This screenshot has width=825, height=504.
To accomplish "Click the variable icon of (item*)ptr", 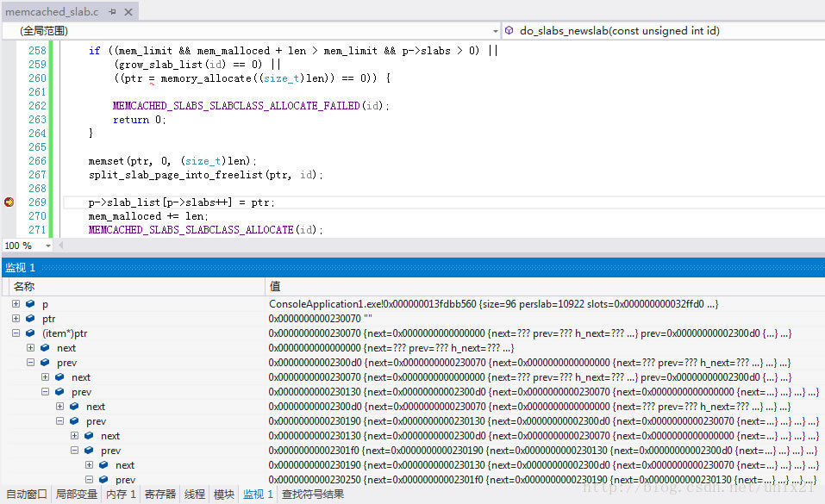I will (30, 333).
